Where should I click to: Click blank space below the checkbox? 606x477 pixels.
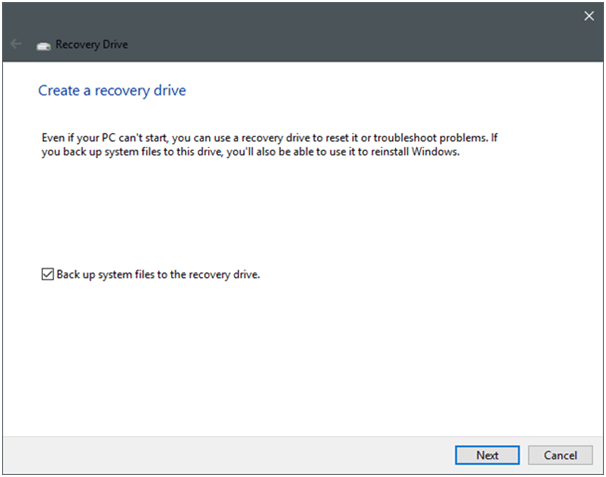tap(300, 360)
